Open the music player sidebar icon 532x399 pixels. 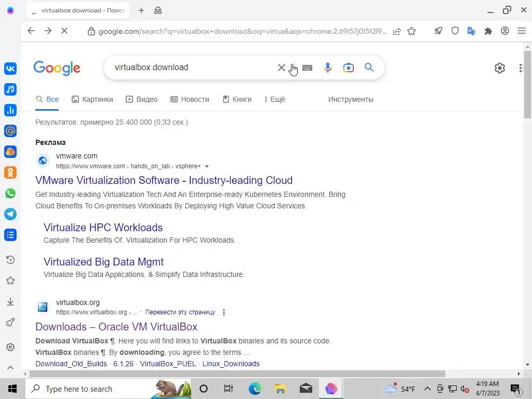[10, 89]
